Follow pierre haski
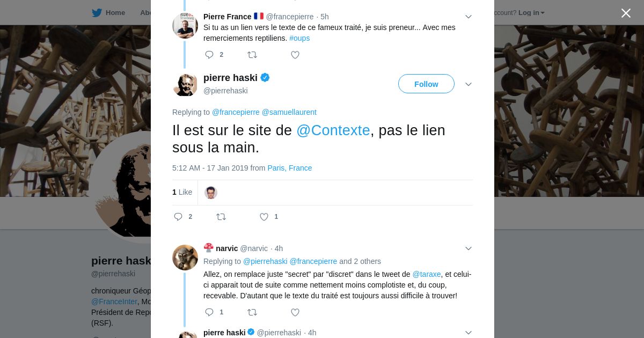The width and height of the screenshot is (644, 338). [426, 84]
